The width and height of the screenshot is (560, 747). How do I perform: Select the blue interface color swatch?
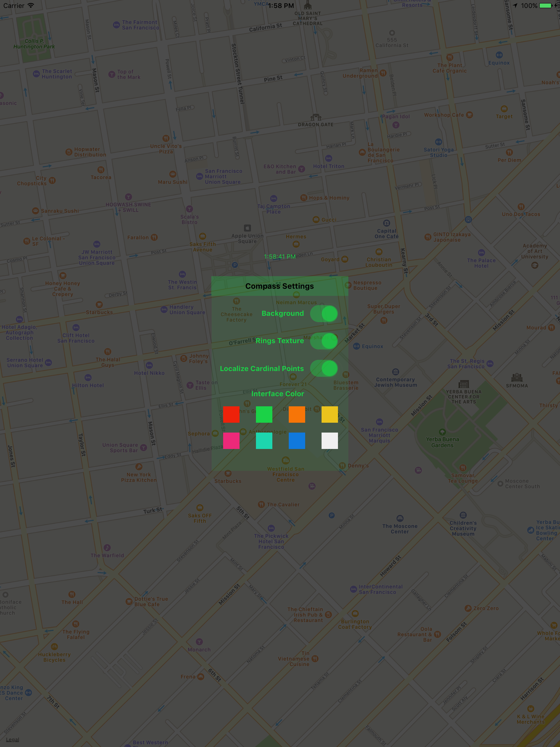297,441
